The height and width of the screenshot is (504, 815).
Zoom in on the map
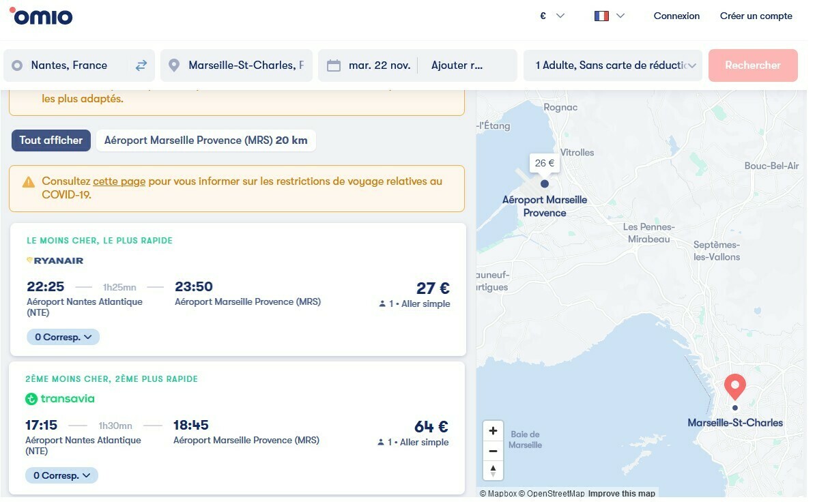click(x=493, y=431)
